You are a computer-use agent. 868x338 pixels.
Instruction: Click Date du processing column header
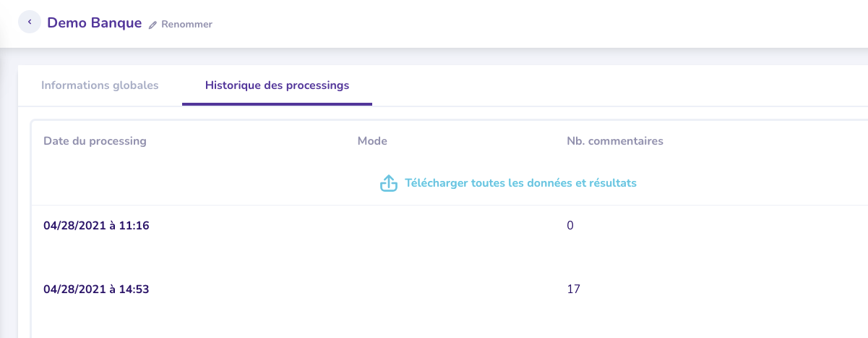tap(95, 141)
